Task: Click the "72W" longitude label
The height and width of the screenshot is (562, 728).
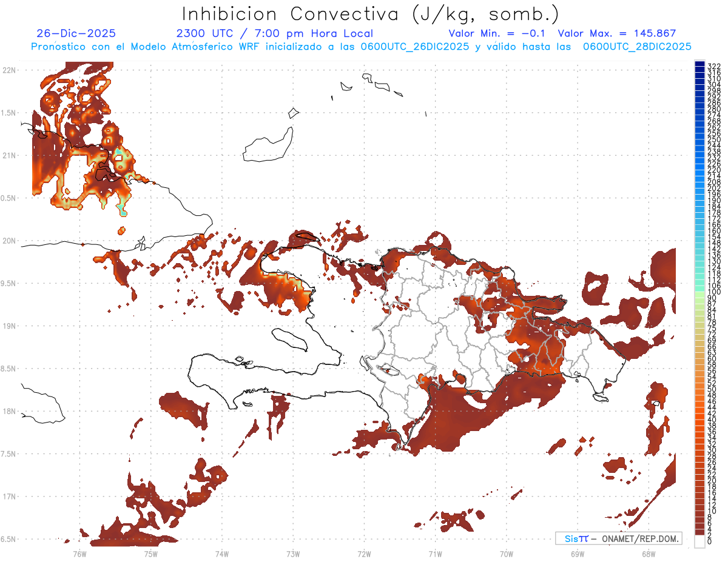Action: (364, 554)
